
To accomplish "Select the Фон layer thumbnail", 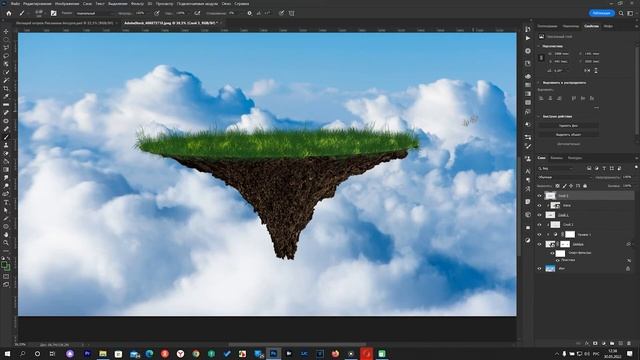I will (x=550, y=269).
